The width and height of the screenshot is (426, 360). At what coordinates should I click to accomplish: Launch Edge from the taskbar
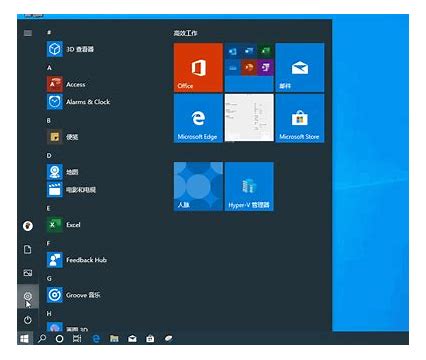click(96, 339)
